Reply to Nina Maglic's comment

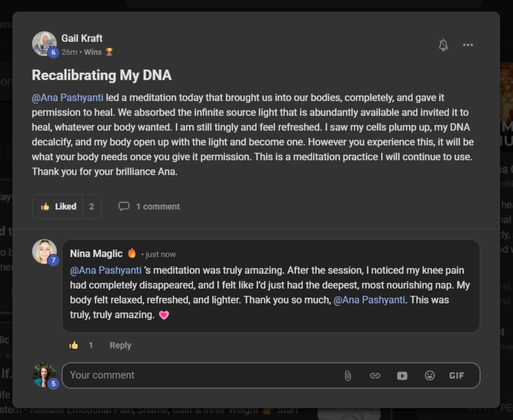(x=120, y=345)
